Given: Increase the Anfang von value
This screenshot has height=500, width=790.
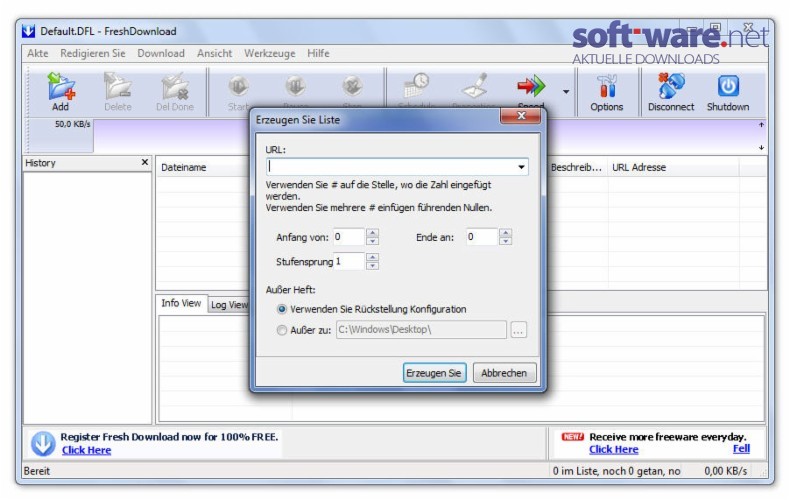Looking at the screenshot, I should [x=372, y=232].
